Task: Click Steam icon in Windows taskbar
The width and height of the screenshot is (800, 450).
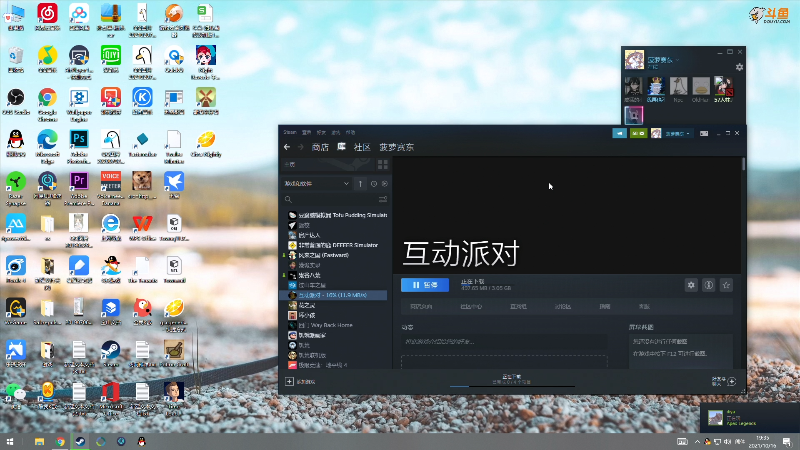Action: [80, 441]
